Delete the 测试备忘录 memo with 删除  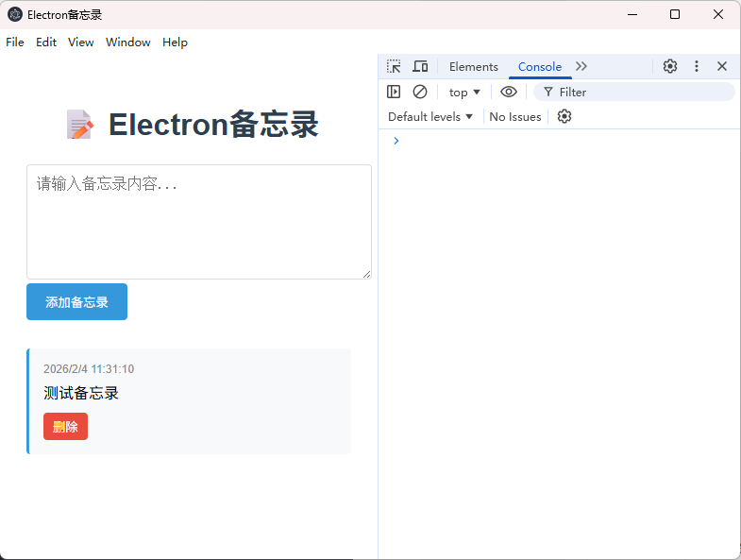point(65,427)
